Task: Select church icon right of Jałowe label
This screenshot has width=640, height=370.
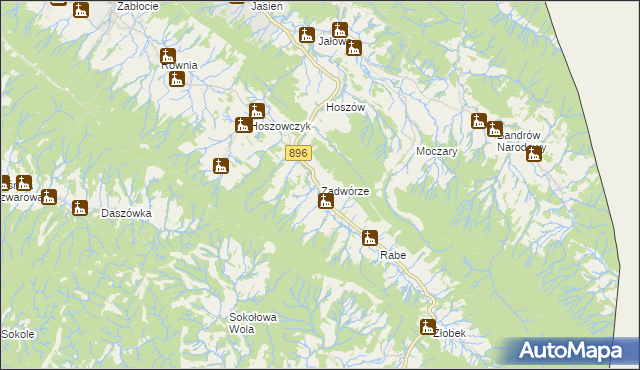Action: pyautogui.click(x=354, y=48)
